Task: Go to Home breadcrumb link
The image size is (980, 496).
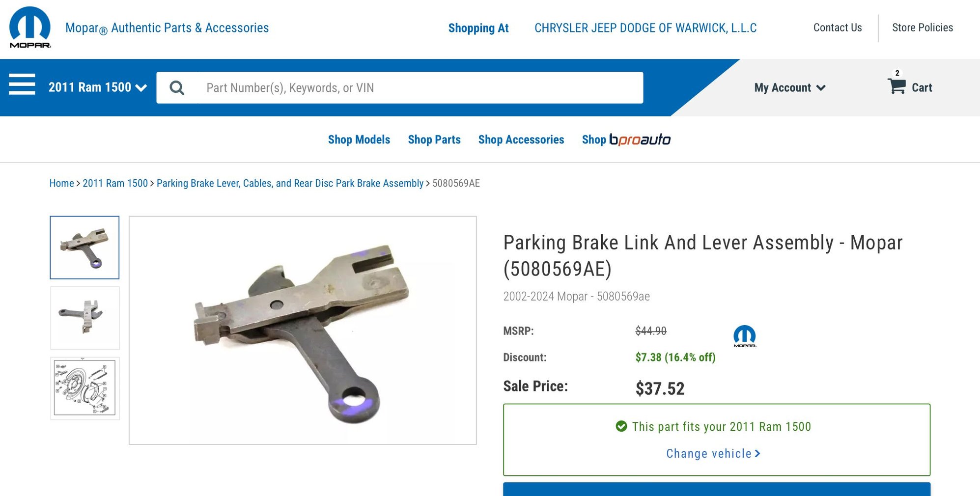Action: tap(61, 183)
